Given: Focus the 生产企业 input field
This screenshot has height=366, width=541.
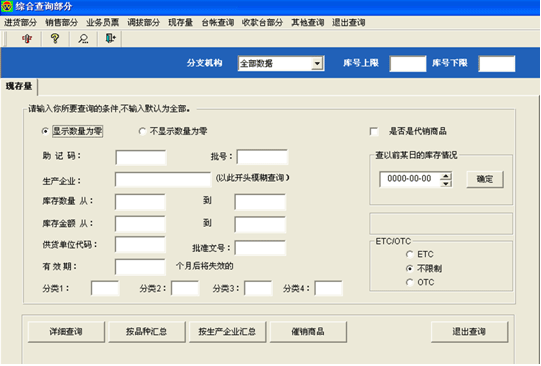Looking at the screenshot, I should [163, 180].
